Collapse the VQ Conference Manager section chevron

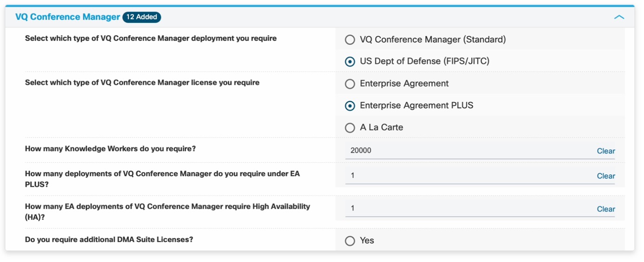point(619,17)
